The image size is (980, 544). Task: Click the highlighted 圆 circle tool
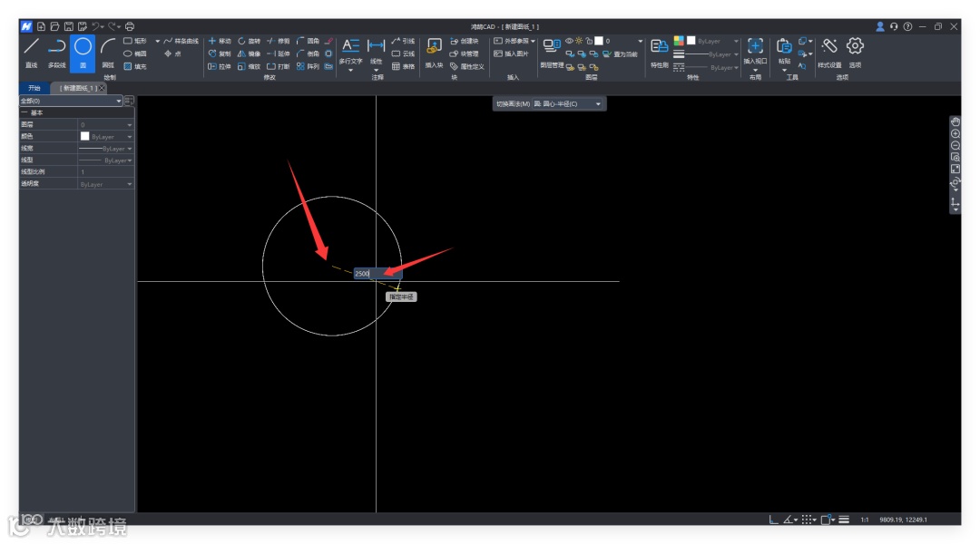[x=83, y=53]
